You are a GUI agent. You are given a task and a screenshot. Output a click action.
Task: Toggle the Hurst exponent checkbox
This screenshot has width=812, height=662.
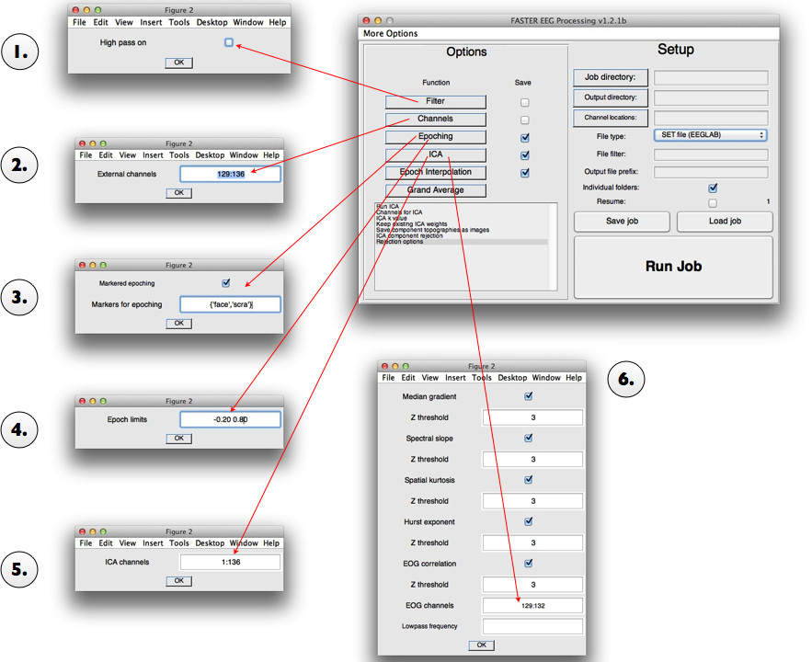(528, 521)
